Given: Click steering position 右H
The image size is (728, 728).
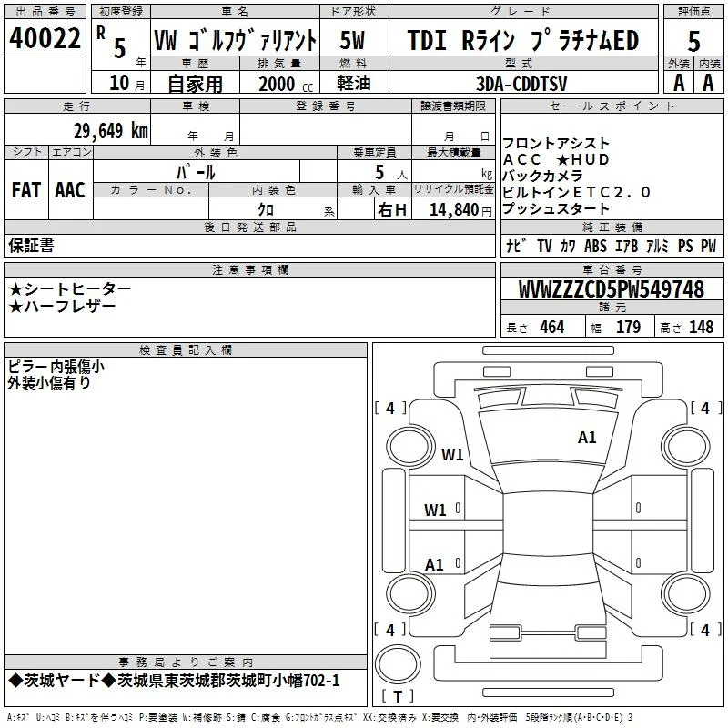Looking at the screenshot, I should coord(392,210).
